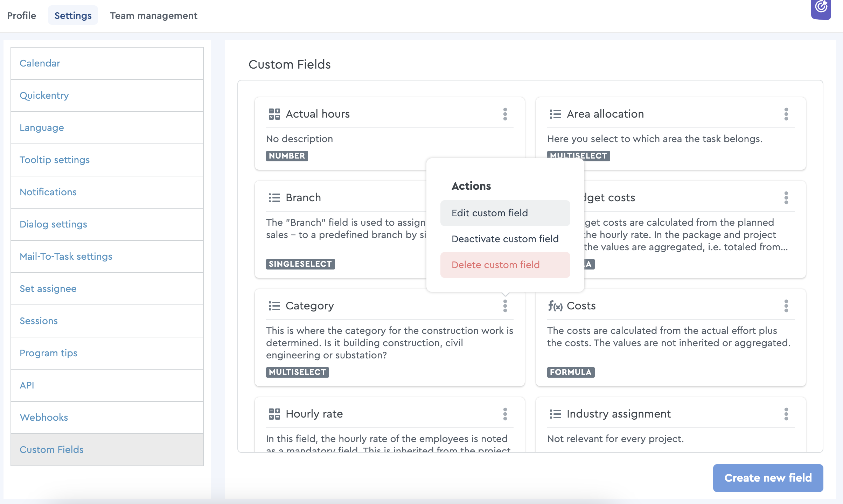Image resolution: width=843 pixels, height=504 pixels.
Task: Click the singleselect icon next to Branch
Action: pos(274,197)
